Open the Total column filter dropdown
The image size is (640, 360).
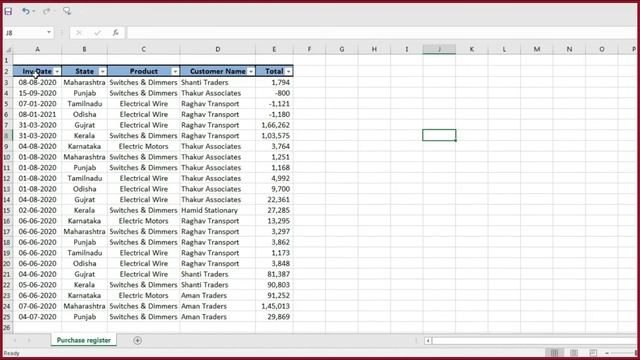point(289,71)
